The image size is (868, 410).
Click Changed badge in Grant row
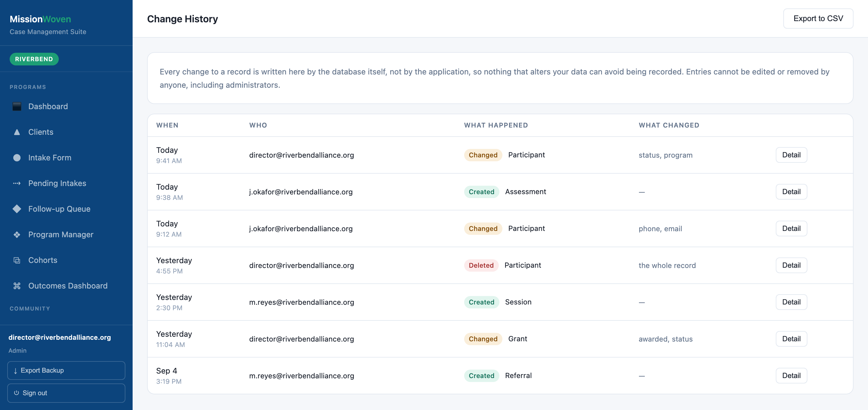483,339
